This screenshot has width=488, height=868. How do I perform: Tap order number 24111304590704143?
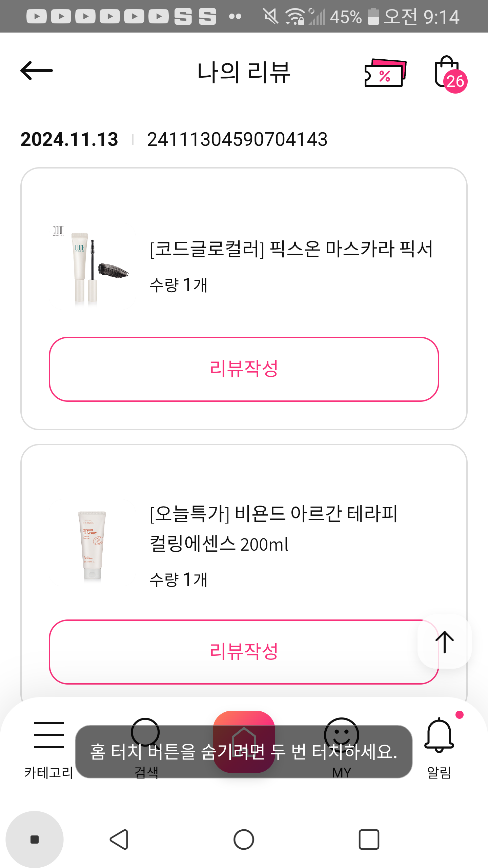(x=237, y=139)
